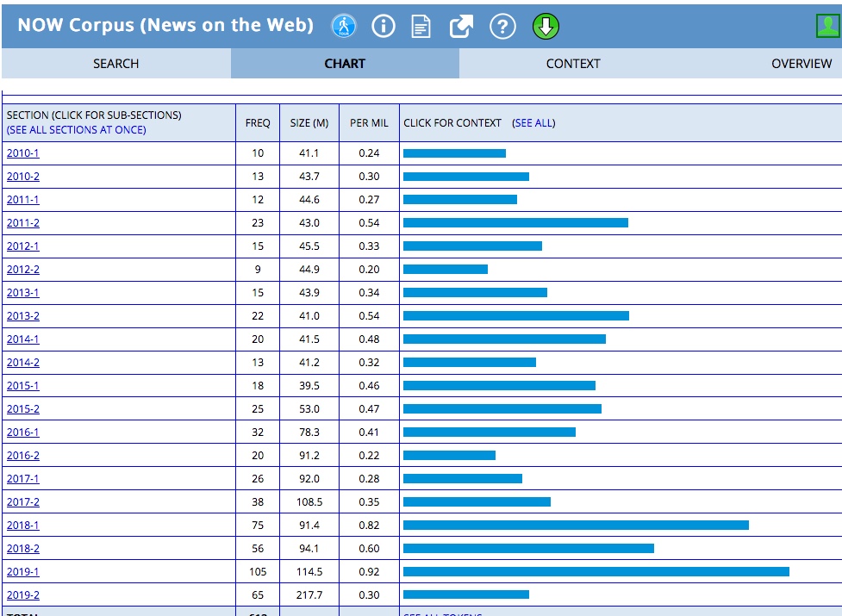Switch to the SEARCH tab
Viewport: 842px width, 616px height.
pyautogui.click(x=116, y=63)
